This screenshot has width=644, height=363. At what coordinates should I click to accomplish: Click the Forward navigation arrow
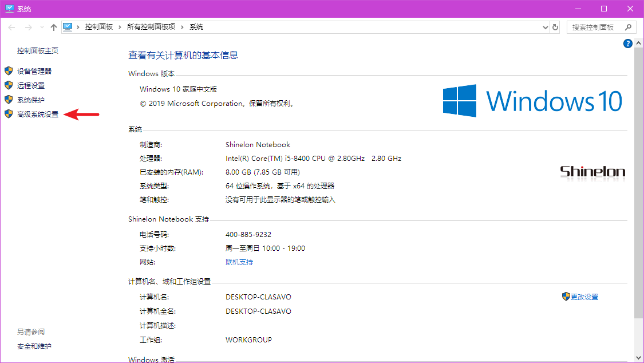(29, 27)
